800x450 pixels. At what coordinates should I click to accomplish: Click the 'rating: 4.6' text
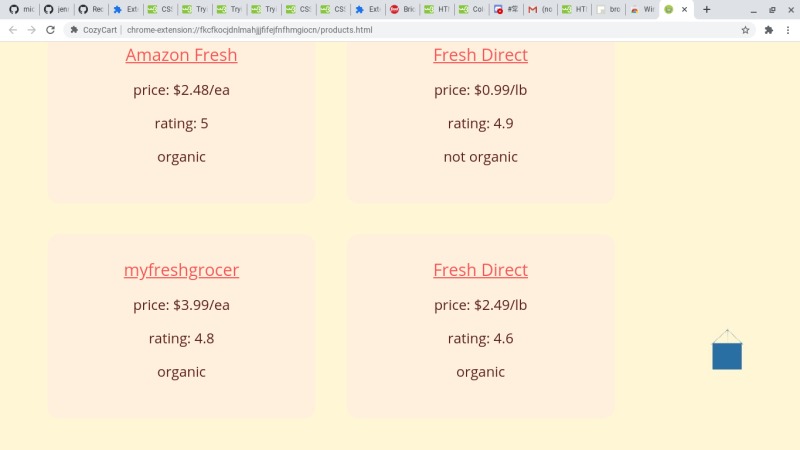(481, 338)
